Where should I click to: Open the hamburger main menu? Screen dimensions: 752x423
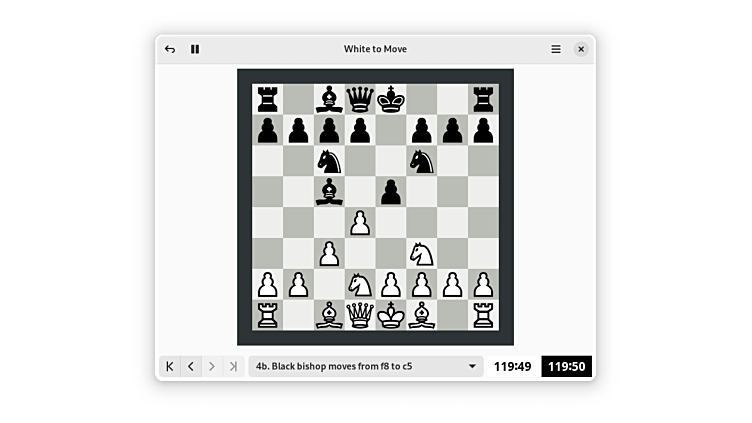coord(556,49)
